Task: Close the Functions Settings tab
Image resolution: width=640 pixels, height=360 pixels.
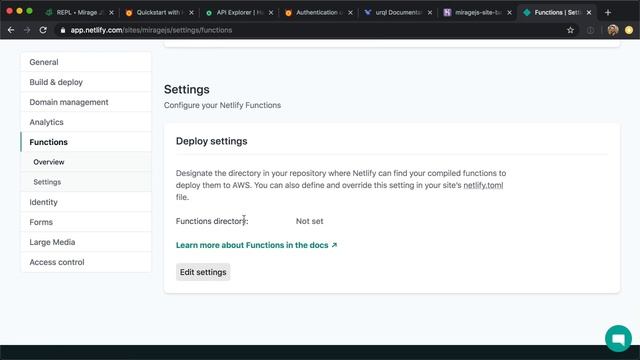Action: 589,13
